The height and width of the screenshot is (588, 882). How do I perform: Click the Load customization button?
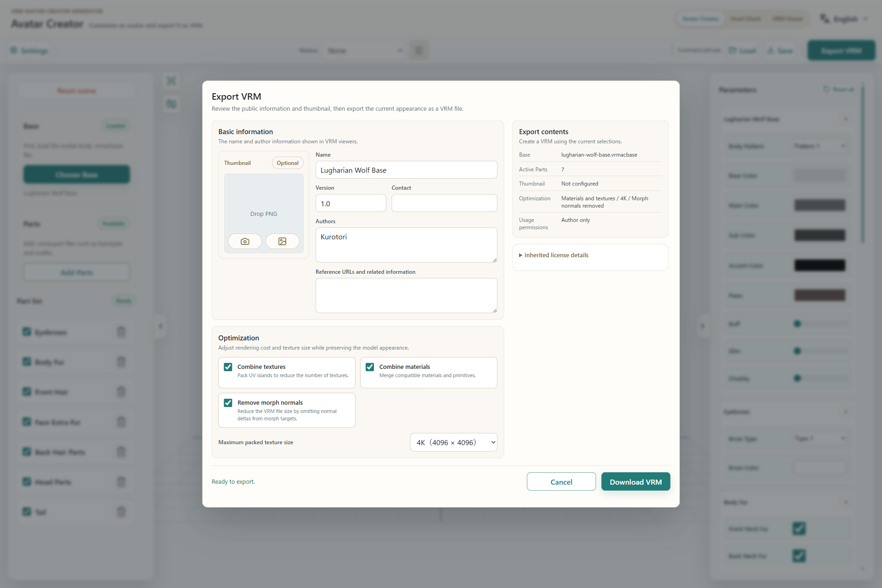742,51
